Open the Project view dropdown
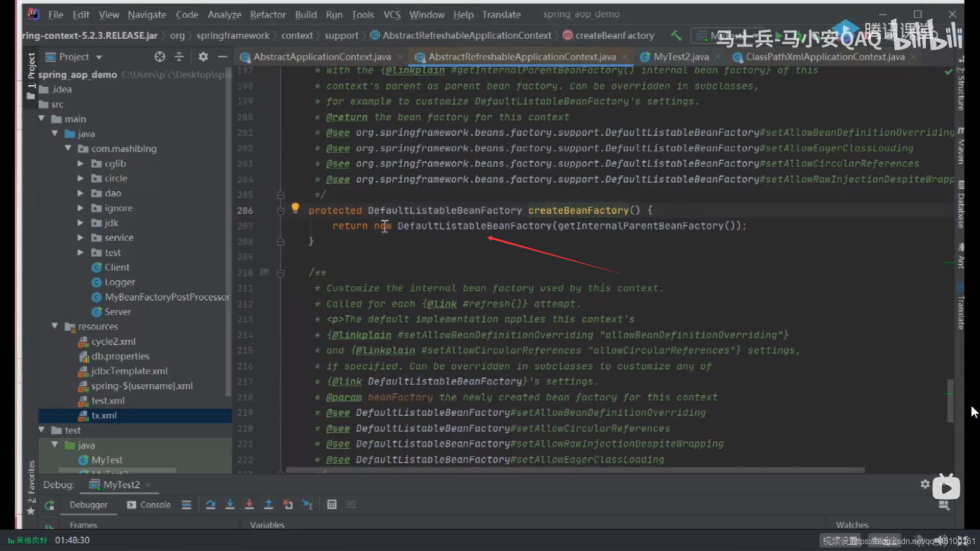The height and width of the screenshot is (551, 980). pos(99,57)
